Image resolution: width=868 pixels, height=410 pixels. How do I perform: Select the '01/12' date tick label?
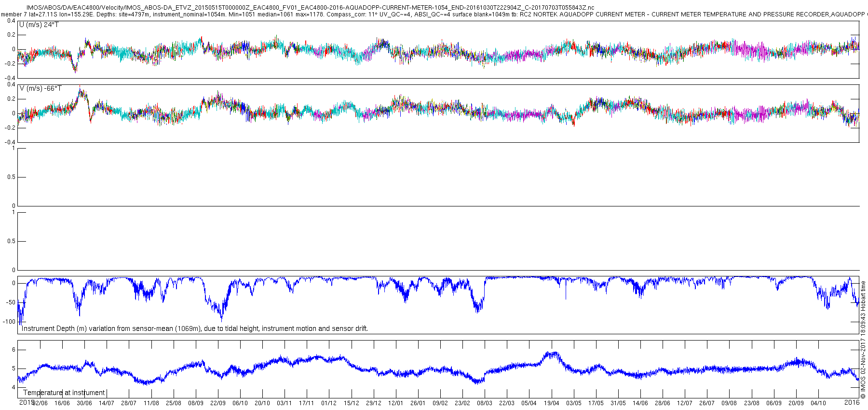pos(329,403)
